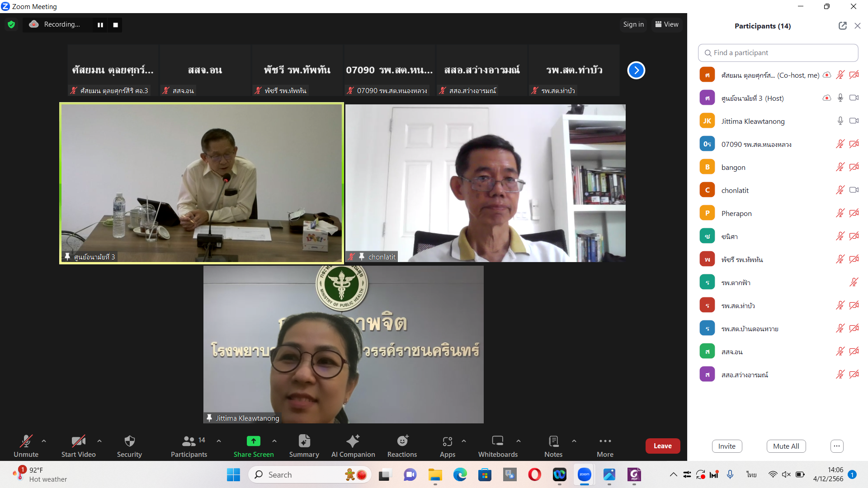Open the Notes icon

pos(553,441)
